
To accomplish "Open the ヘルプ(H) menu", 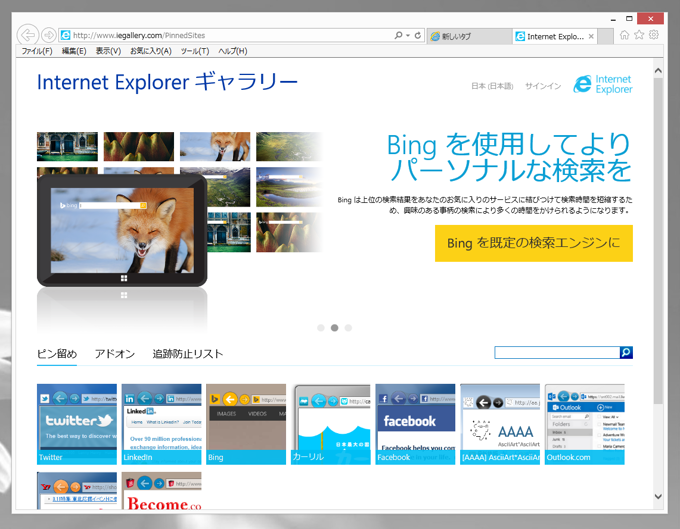I will [232, 51].
